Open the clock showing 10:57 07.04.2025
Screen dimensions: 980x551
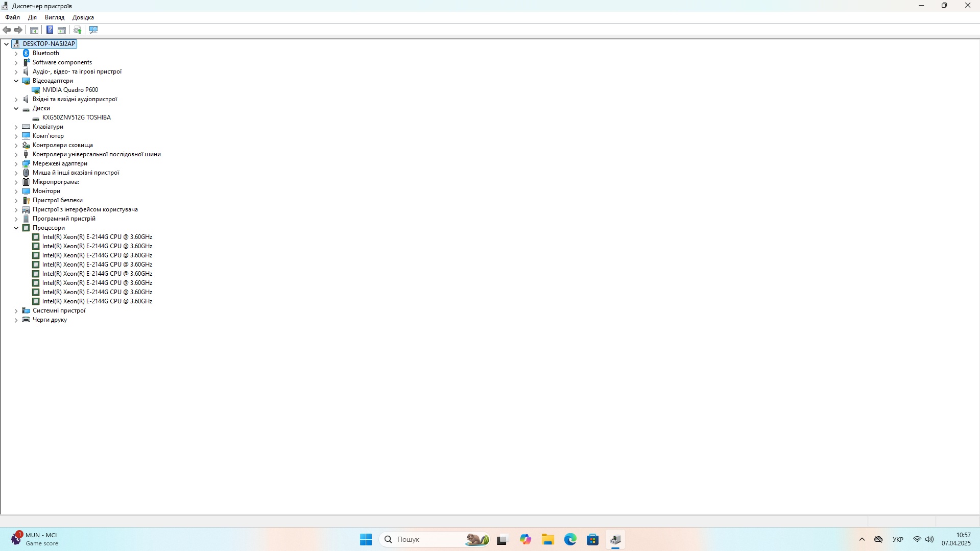click(x=956, y=539)
